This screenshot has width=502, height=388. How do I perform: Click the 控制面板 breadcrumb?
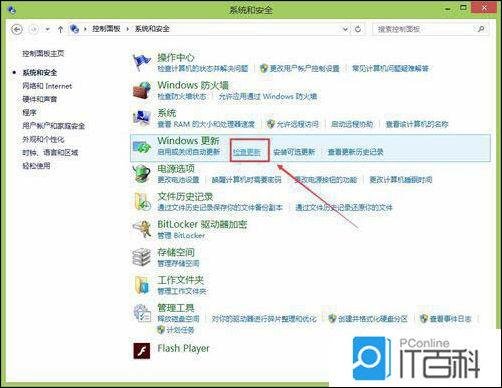pos(106,29)
